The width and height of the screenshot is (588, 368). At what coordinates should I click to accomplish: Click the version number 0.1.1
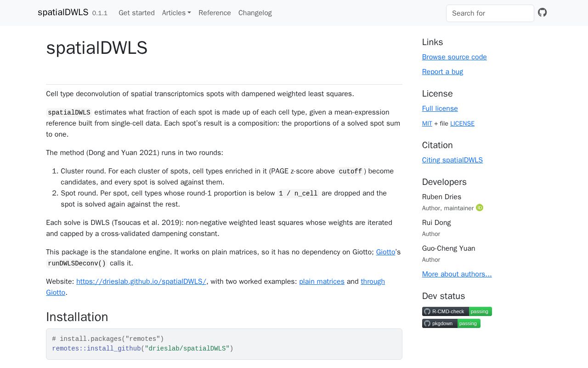click(100, 13)
